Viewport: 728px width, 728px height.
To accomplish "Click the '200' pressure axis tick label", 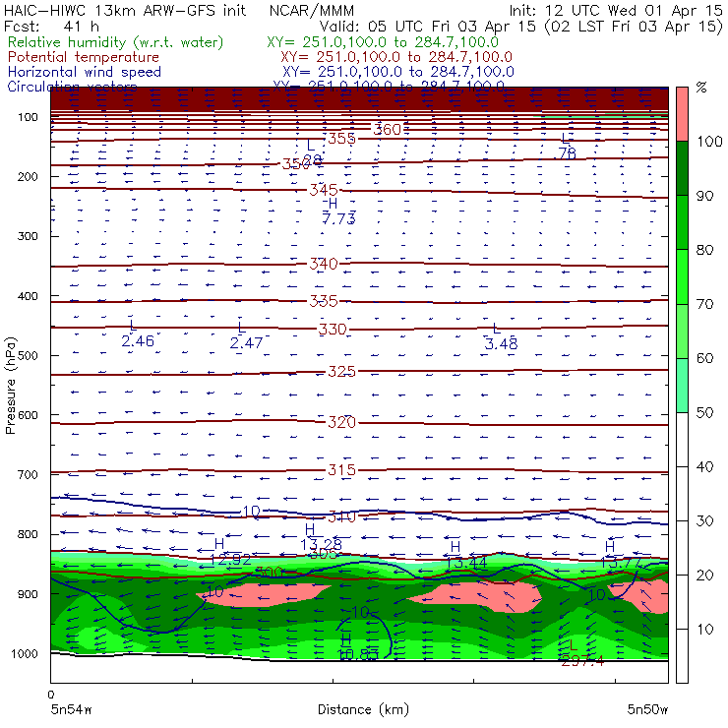I will click(28, 177).
